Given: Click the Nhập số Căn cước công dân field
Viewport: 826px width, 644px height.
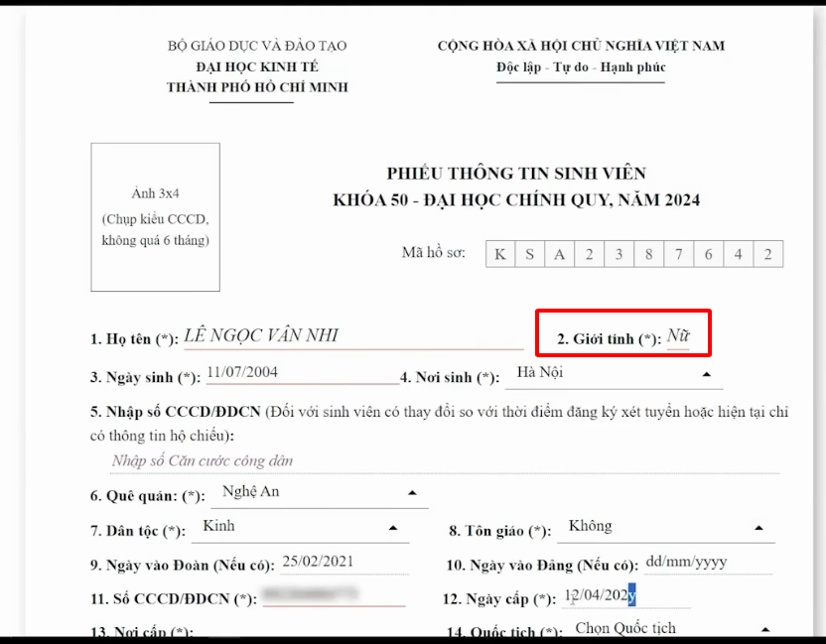Looking at the screenshot, I should tap(444, 461).
